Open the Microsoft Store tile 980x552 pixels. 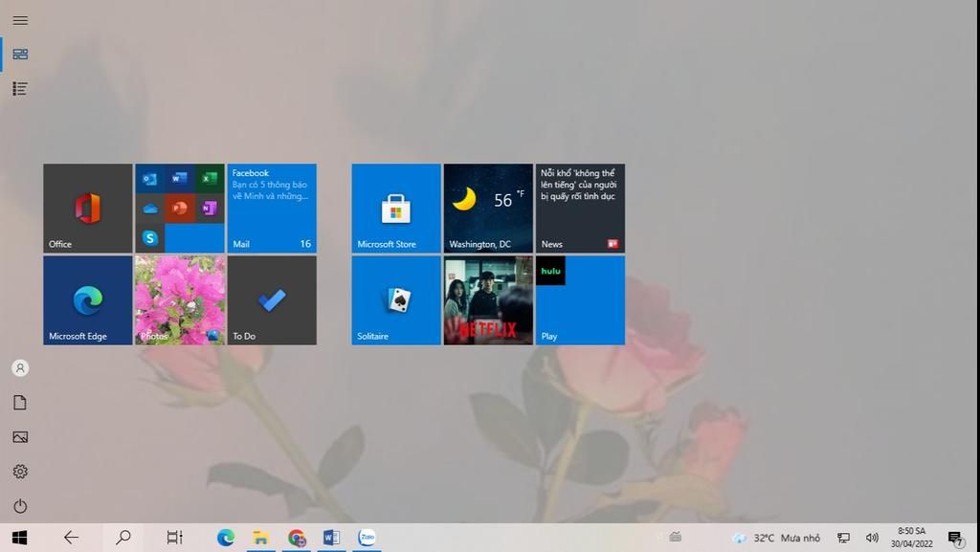[396, 209]
